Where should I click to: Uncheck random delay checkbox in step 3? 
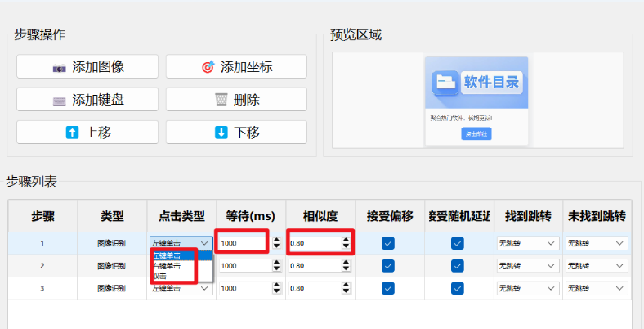(458, 288)
